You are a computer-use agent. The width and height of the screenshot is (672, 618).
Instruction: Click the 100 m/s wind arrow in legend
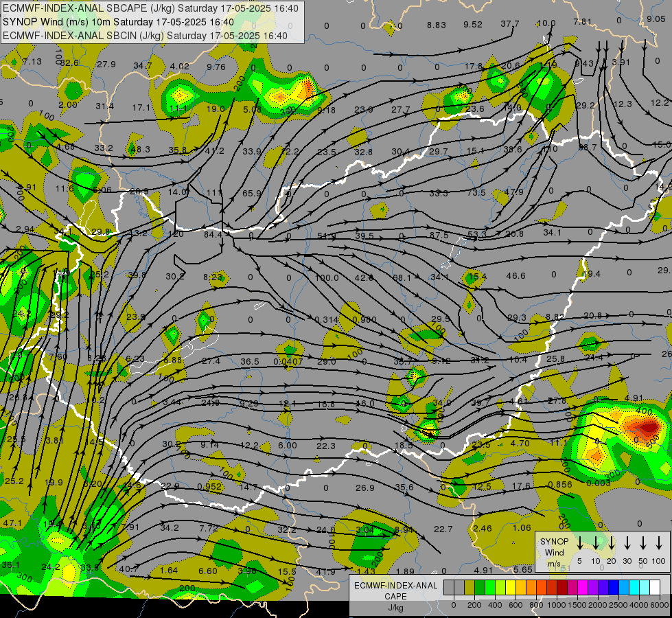tap(659, 543)
